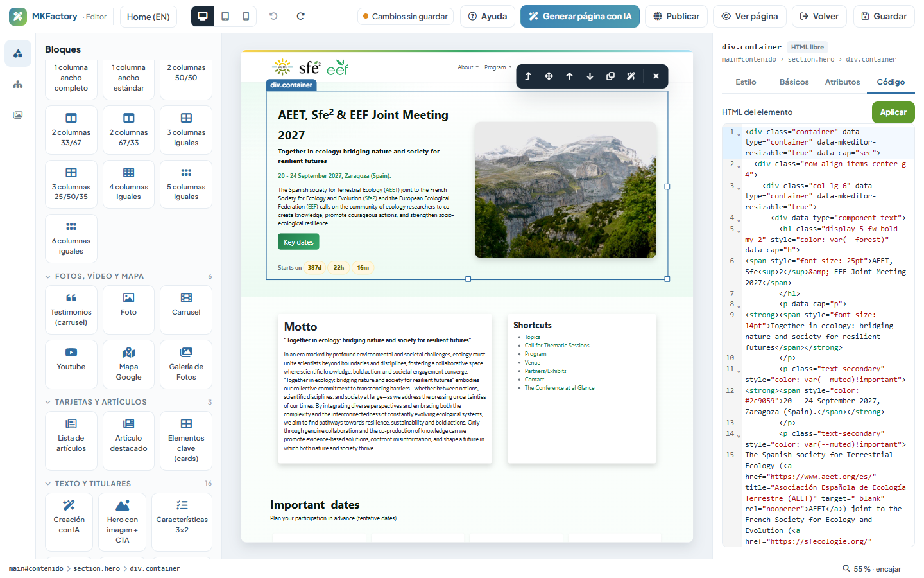Switch to the Atributos tab
The image size is (924, 578).
coord(842,82)
